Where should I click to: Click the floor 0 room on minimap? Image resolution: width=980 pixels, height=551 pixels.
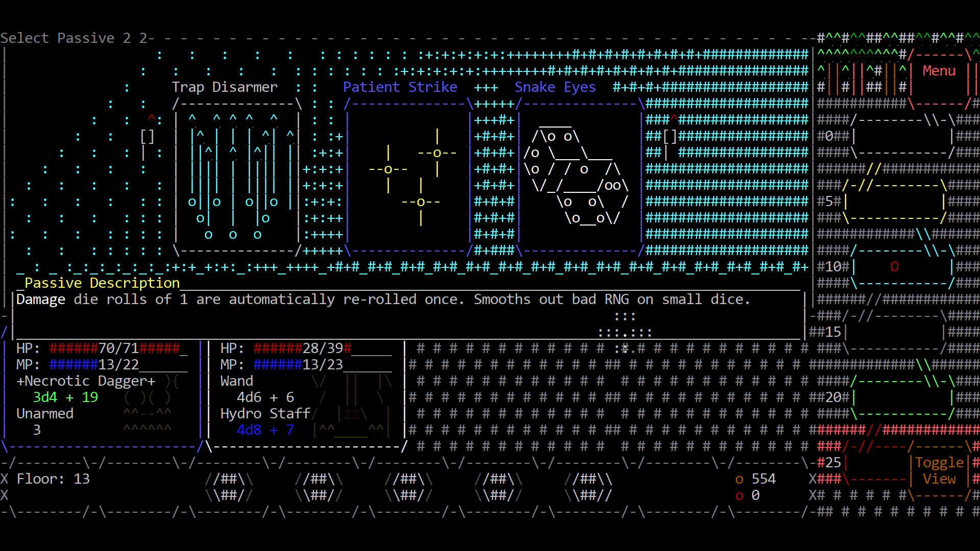tap(902, 136)
